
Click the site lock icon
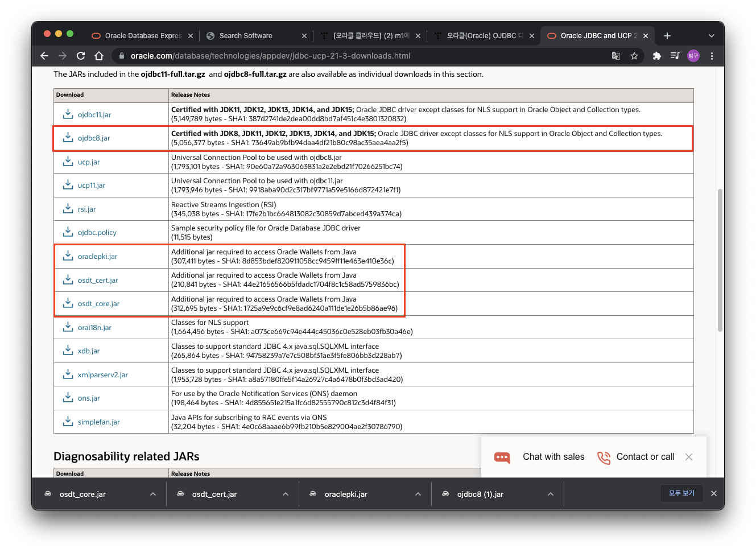click(x=121, y=56)
